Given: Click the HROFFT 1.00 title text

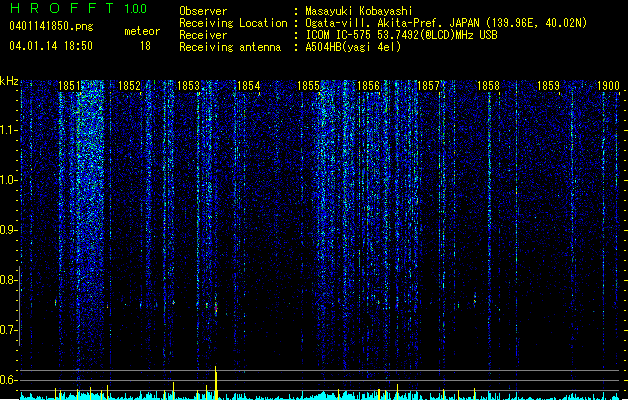Looking at the screenshot, I should pos(79,8).
